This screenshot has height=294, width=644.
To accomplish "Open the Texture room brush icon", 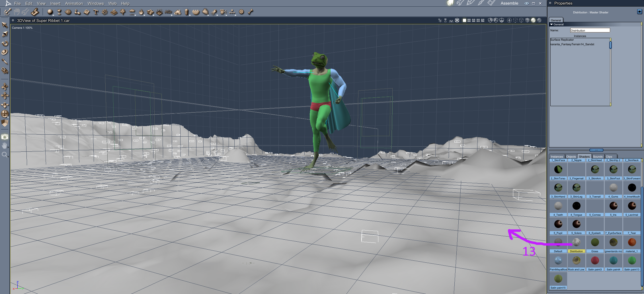I will (x=481, y=3).
